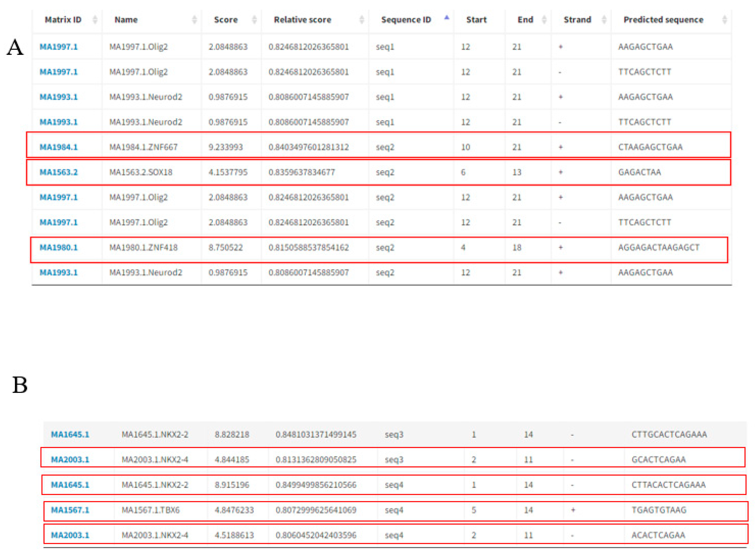This screenshot has width=756, height=555.
Task: Click sort arrows icon beside Name header
Action: [194, 20]
